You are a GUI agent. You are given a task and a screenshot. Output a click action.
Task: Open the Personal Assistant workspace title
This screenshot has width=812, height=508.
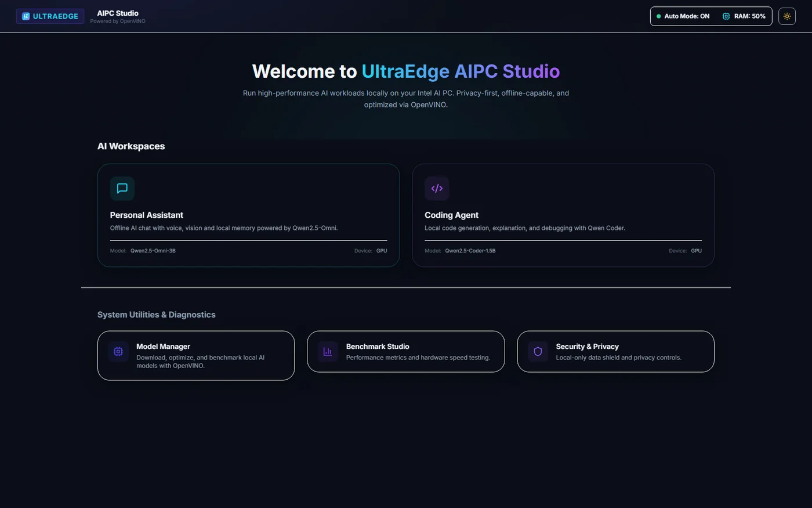tap(147, 215)
